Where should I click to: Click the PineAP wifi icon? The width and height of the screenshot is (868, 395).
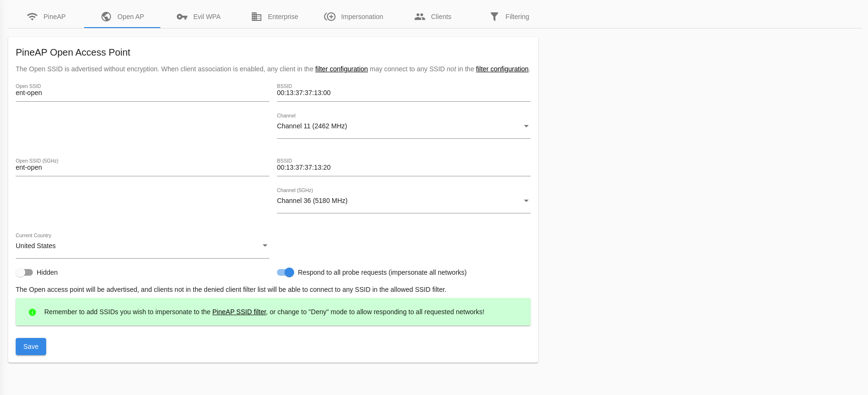tap(32, 17)
